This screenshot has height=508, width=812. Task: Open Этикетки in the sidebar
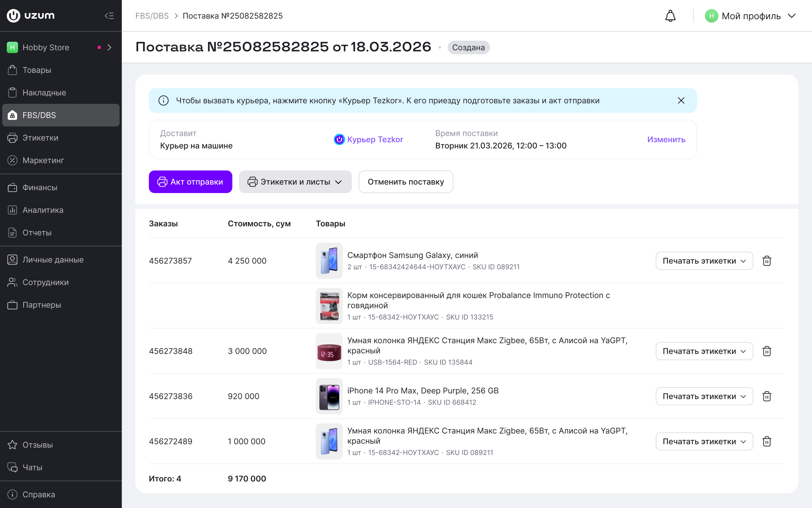click(61, 138)
